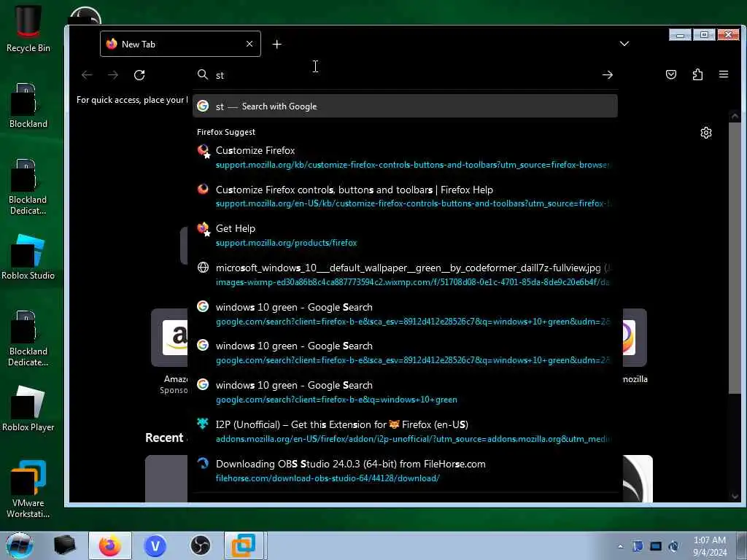Open the Recycle Bin desktop icon

(28, 28)
